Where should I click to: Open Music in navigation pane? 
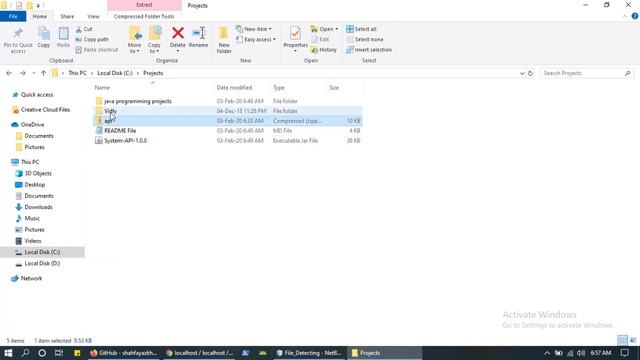(32, 218)
